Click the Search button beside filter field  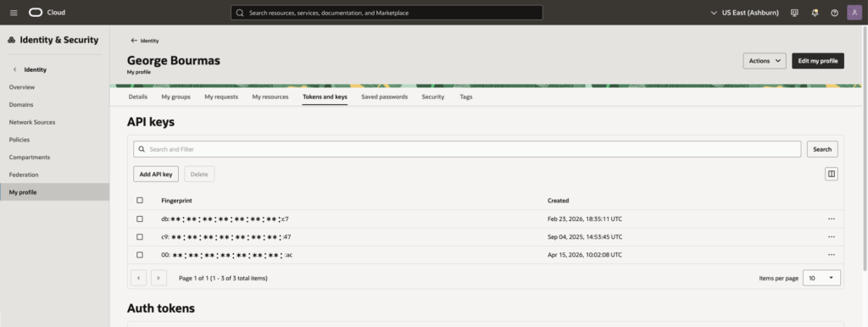tap(822, 149)
